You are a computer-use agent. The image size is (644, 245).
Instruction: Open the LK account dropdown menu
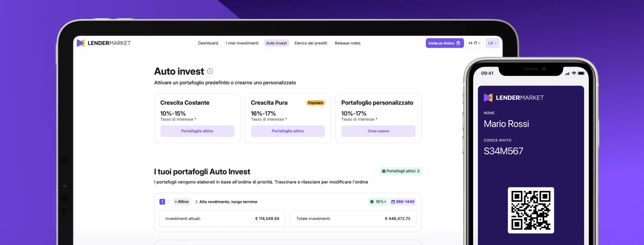click(492, 43)
